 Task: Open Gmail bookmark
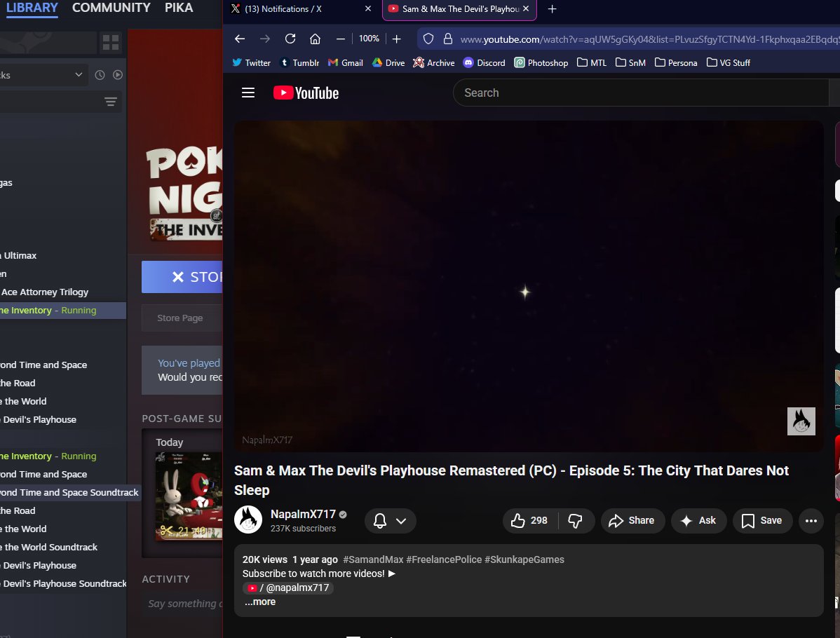[x=345, y=62]
